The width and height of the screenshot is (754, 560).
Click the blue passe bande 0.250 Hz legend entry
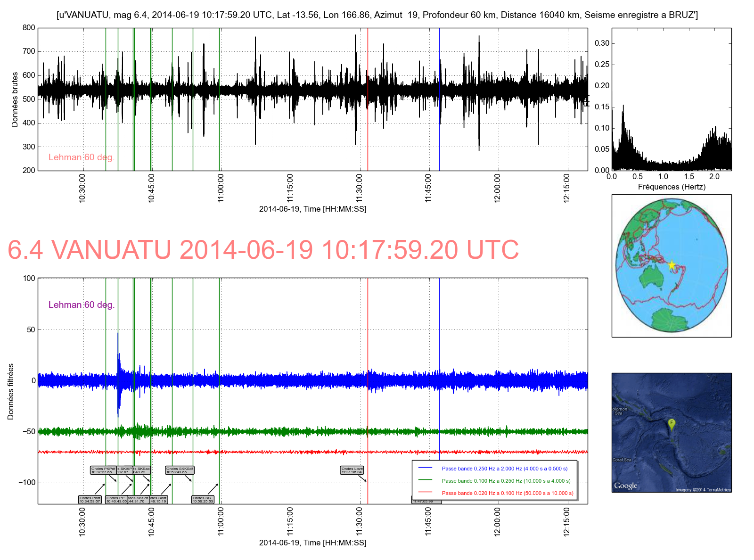505,469
